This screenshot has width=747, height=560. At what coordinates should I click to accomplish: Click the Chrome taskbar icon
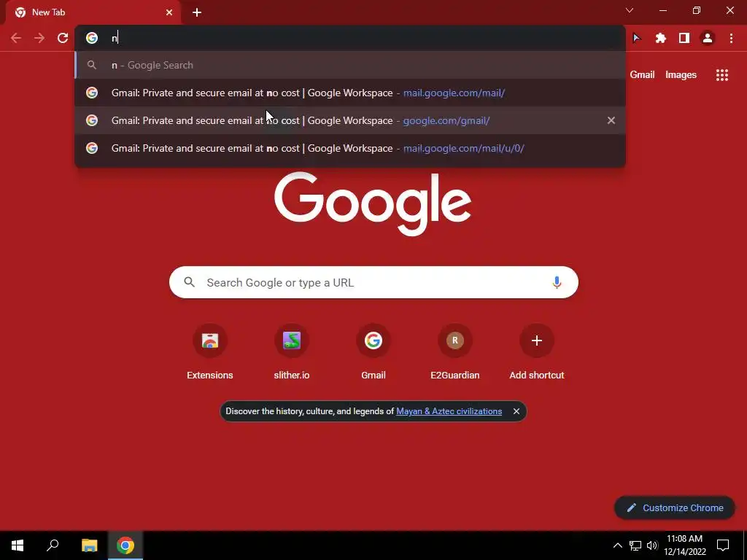pos(125,545)
